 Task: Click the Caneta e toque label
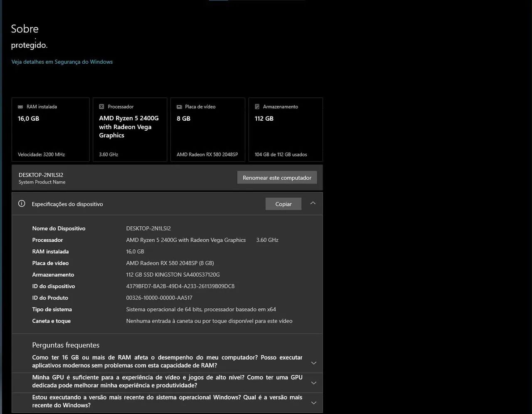pos(52,321)
